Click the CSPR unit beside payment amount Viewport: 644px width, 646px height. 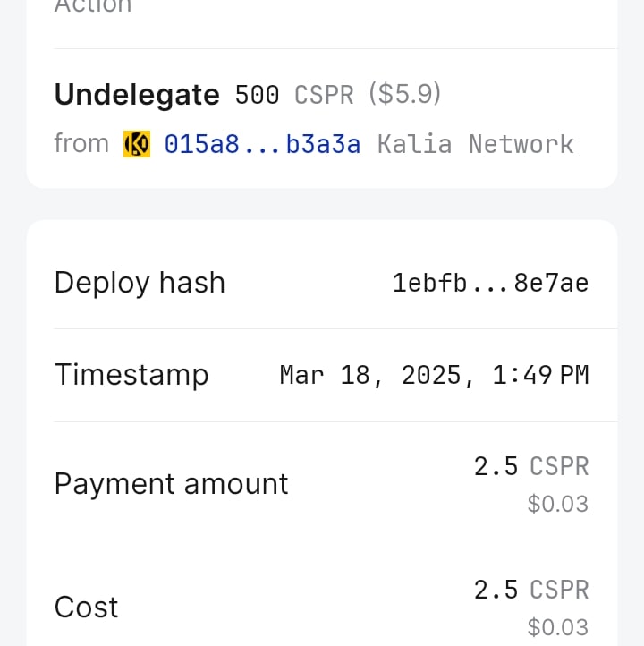pyautogui.click(x=559, y=466)
